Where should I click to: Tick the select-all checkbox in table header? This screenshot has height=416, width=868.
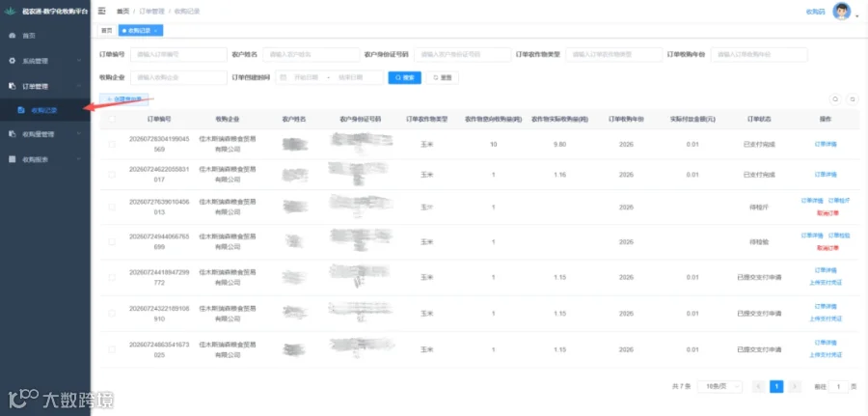[113, 119]
